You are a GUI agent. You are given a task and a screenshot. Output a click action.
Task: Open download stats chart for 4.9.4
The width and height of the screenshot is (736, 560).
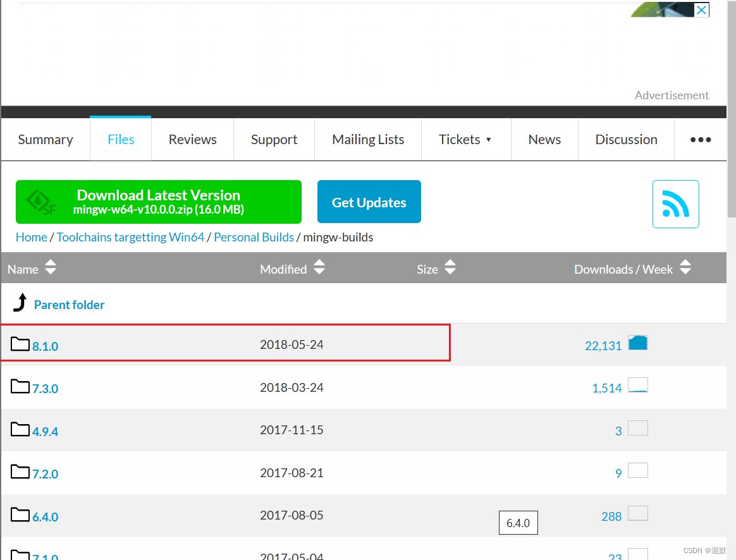(x=638, y=428)
